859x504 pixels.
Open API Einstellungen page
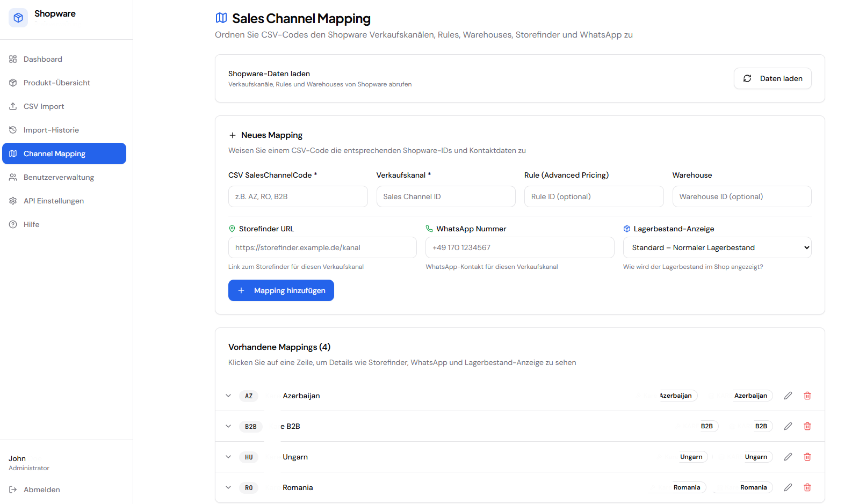click(64, 201)
